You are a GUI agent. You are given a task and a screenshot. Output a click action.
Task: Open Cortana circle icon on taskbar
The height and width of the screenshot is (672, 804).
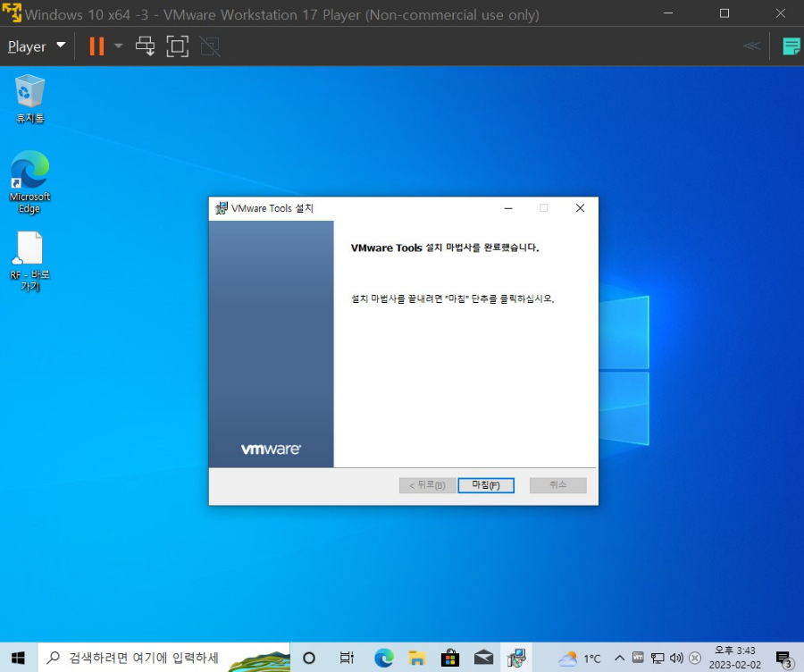click(x=309, y=658)
